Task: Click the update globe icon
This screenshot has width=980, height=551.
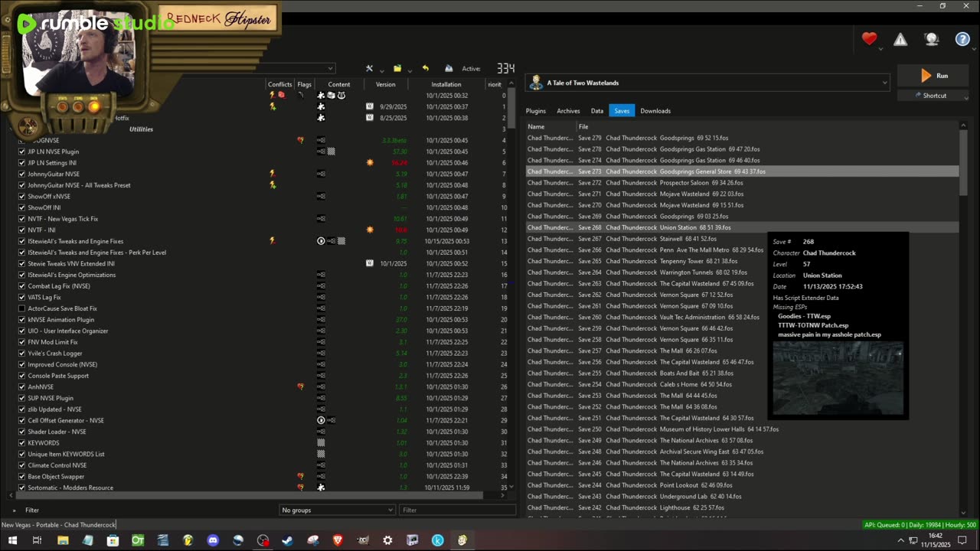Action: tap(932, 40)
